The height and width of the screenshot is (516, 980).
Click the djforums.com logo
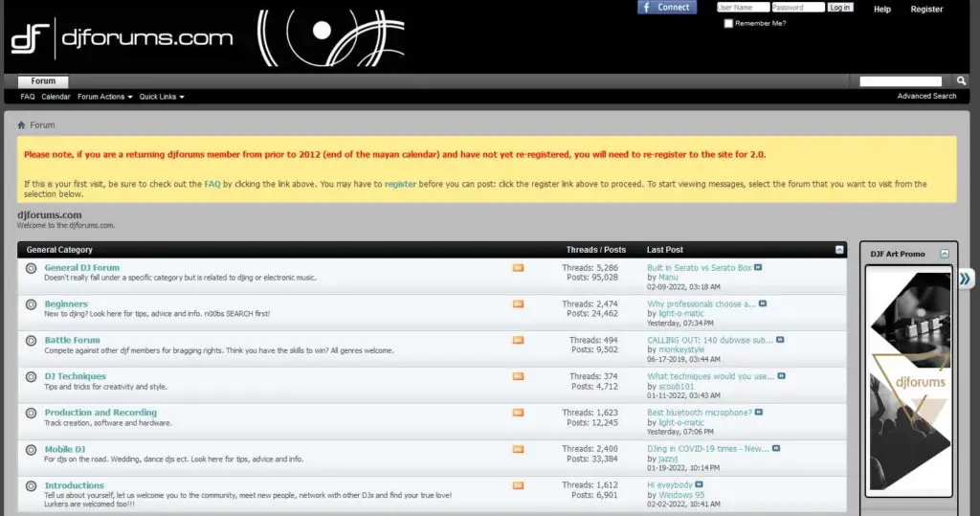pos(122,38)
